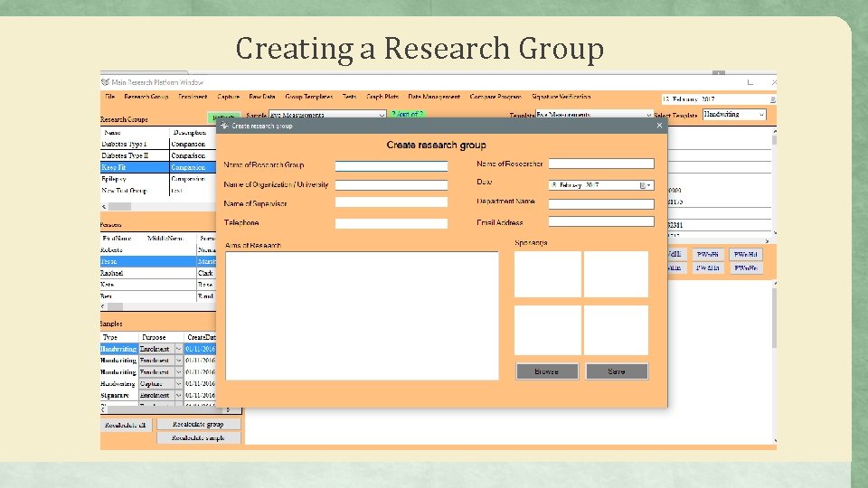Screen dimensions: 868x488
Task: Select the person row Raphael
Action: pos(157,273)
